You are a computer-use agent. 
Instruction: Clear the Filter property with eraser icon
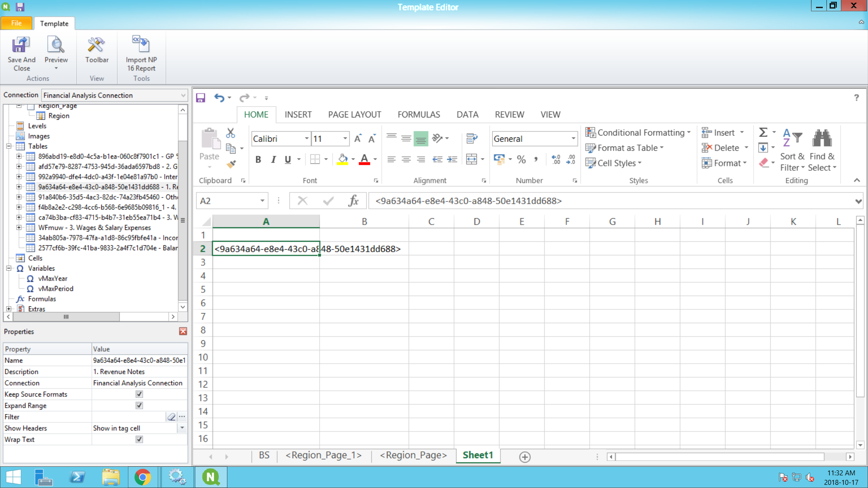coord(171,417)
